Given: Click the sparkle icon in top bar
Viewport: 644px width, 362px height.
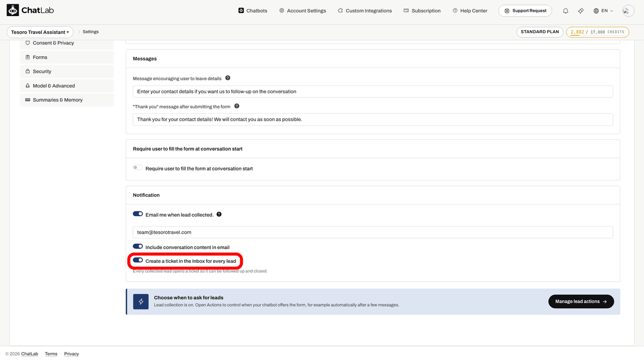Looking at the screenshot, I should [581, 11].
